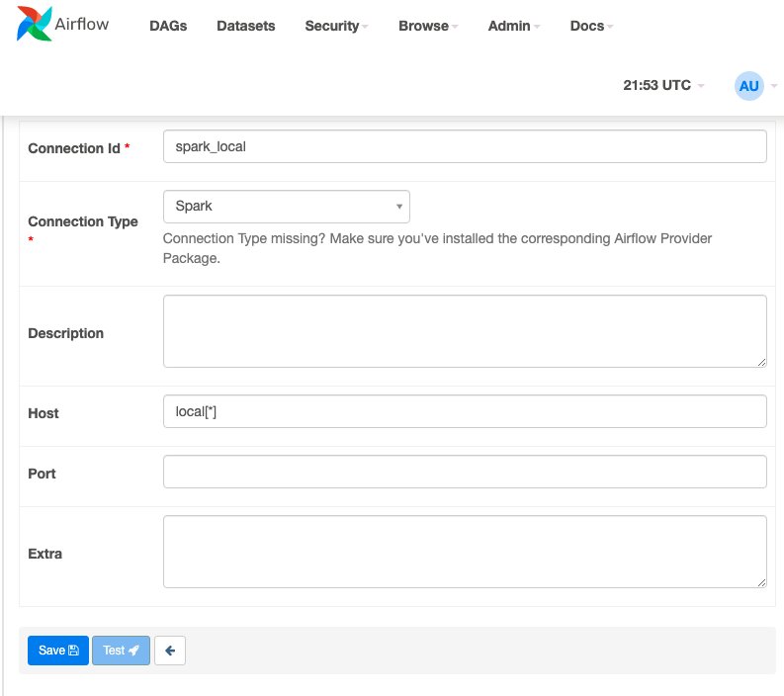Screen dimensions: 784x696
Task: Click the Connection Id field
Action: point(465,146)
